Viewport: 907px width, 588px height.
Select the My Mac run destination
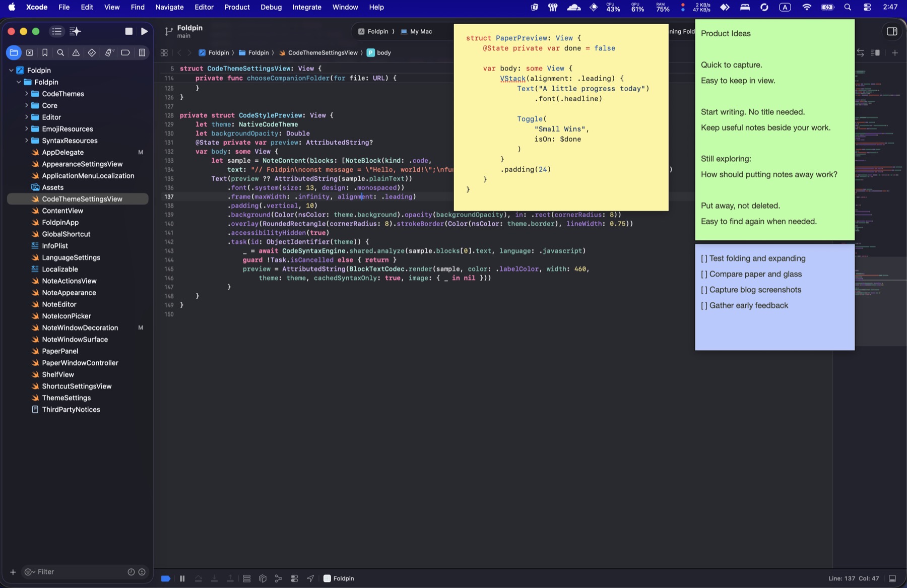[x=416, y=31]
